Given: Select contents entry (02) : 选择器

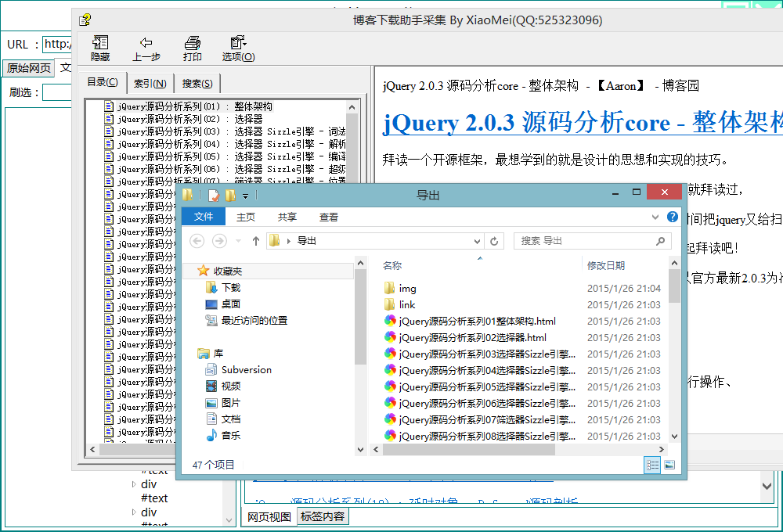Looking at the screenshot, I should click(183, 119).
